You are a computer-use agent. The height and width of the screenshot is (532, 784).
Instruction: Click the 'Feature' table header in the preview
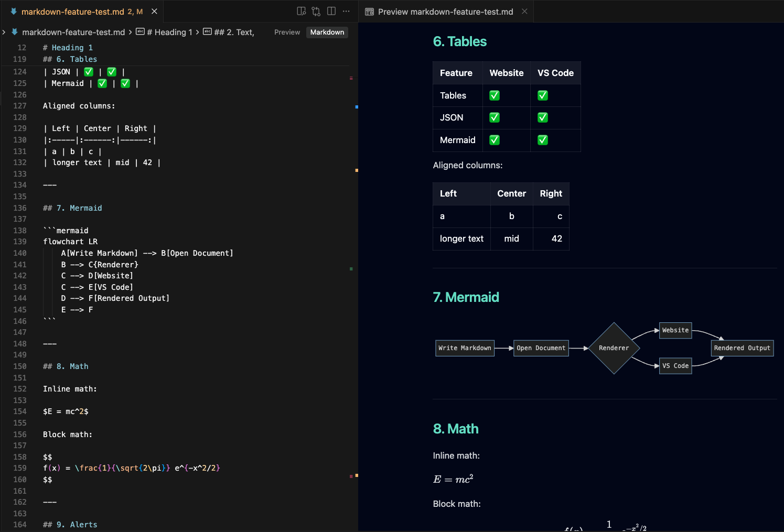(456, 73)
